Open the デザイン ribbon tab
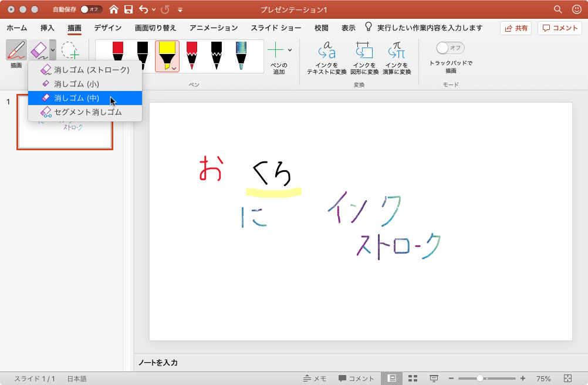 pyautogui.click(x=108, y=28)
